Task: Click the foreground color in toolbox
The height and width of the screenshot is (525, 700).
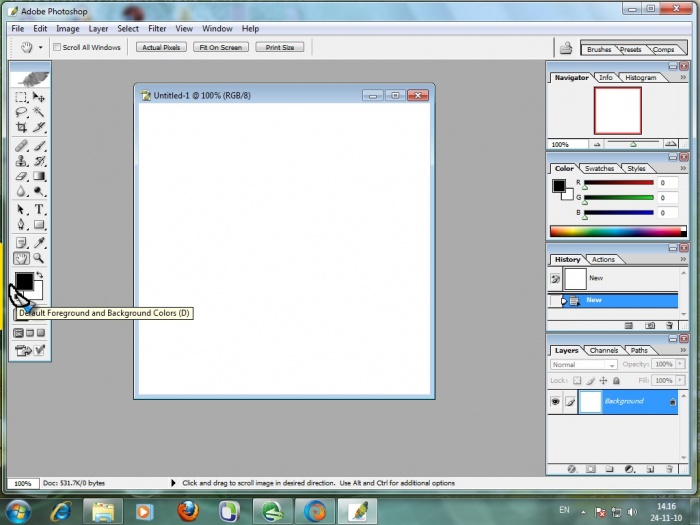Action: pyautogui.click(x=24, y=281)
